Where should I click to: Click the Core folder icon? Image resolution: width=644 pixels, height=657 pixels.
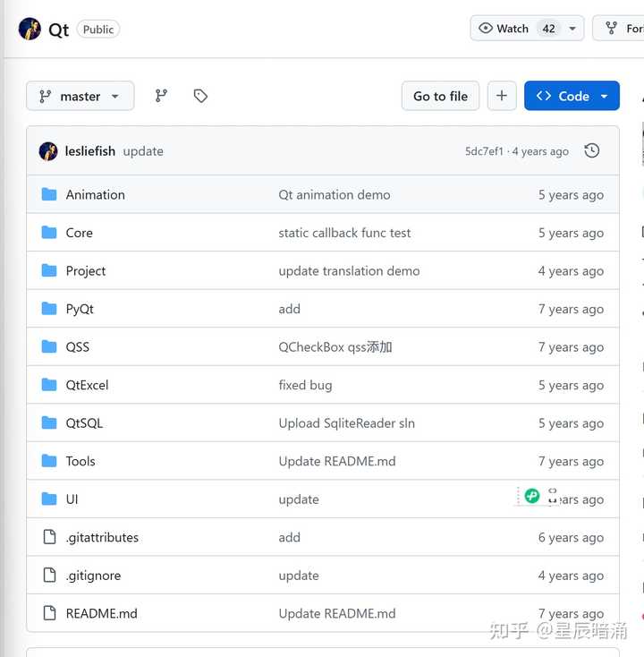pos(49,233)
